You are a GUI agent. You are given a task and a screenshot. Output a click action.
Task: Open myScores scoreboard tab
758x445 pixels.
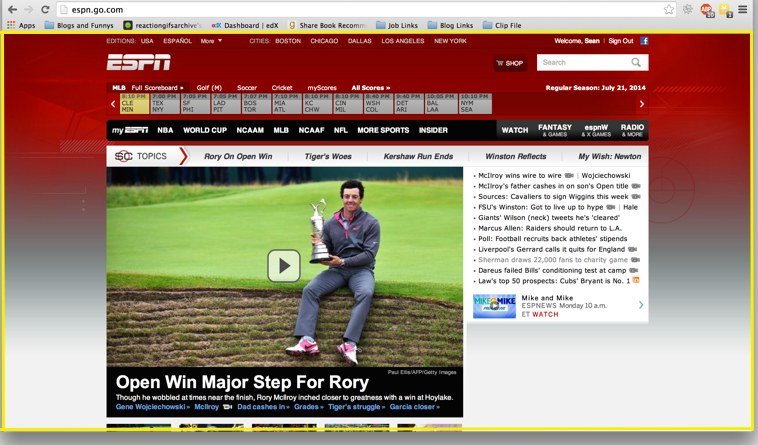pyautogui.click(x=322, y=87)
